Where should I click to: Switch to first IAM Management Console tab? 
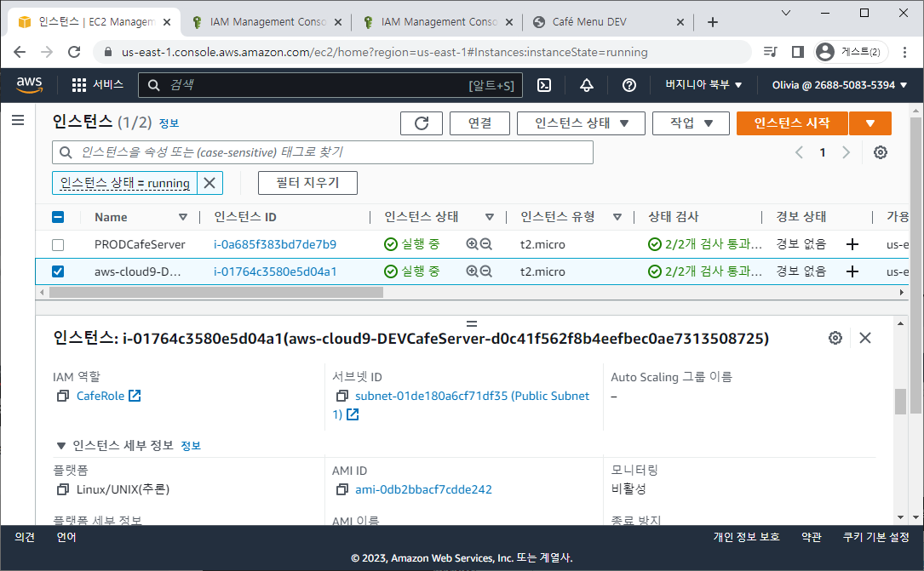(x=268, y=22)
